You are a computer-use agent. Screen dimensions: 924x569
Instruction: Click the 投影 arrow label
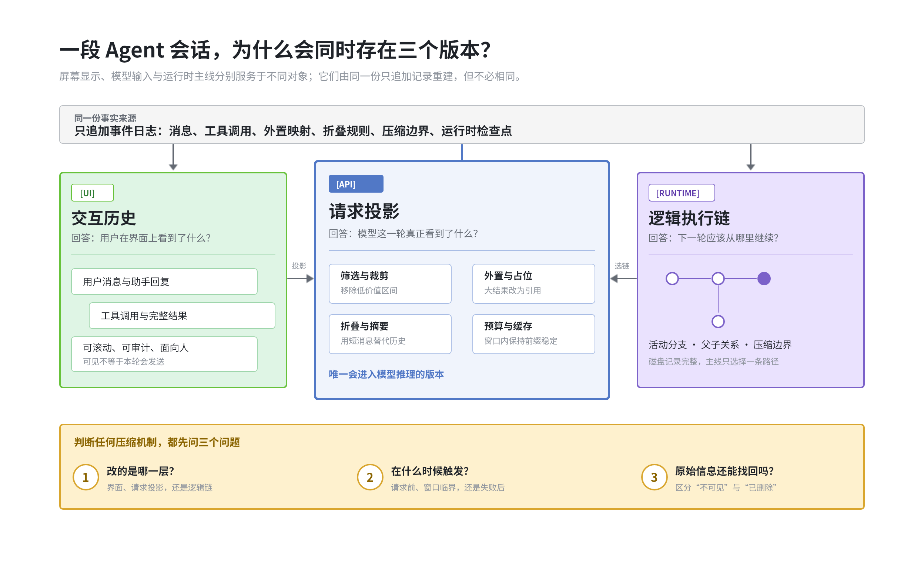[299, 266]
